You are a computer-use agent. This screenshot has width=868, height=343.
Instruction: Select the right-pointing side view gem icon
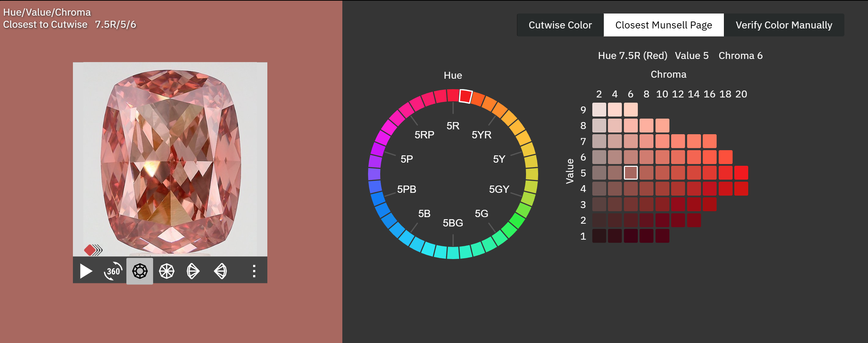[193, 271]
